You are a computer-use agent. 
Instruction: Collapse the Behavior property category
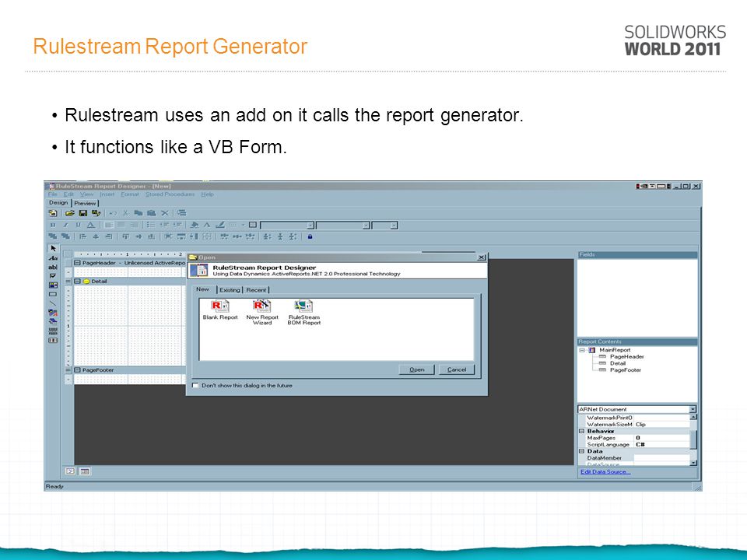coord(582,431)
